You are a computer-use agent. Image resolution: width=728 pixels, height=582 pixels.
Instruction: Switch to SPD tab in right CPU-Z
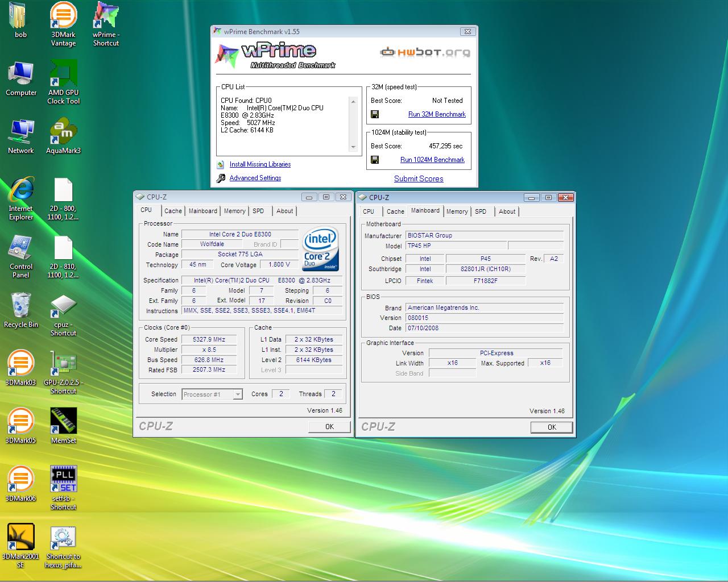tap(481, 211)
